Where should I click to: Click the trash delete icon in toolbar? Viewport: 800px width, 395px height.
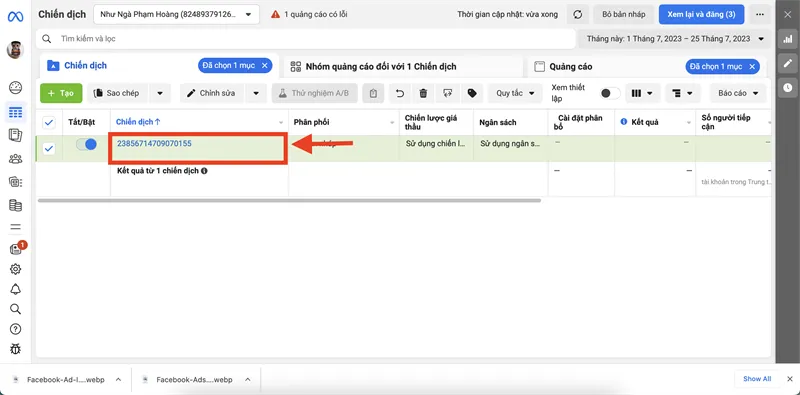(423, 93)
